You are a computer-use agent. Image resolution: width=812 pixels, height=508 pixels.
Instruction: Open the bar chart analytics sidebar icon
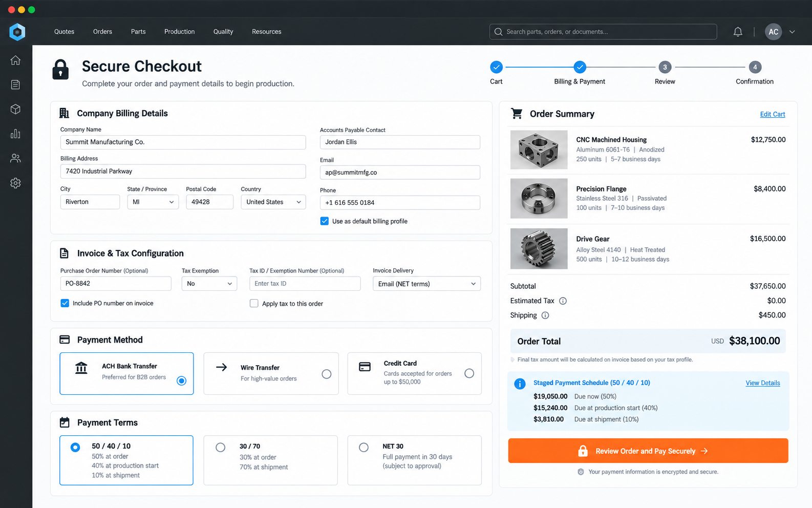(15, 134)
